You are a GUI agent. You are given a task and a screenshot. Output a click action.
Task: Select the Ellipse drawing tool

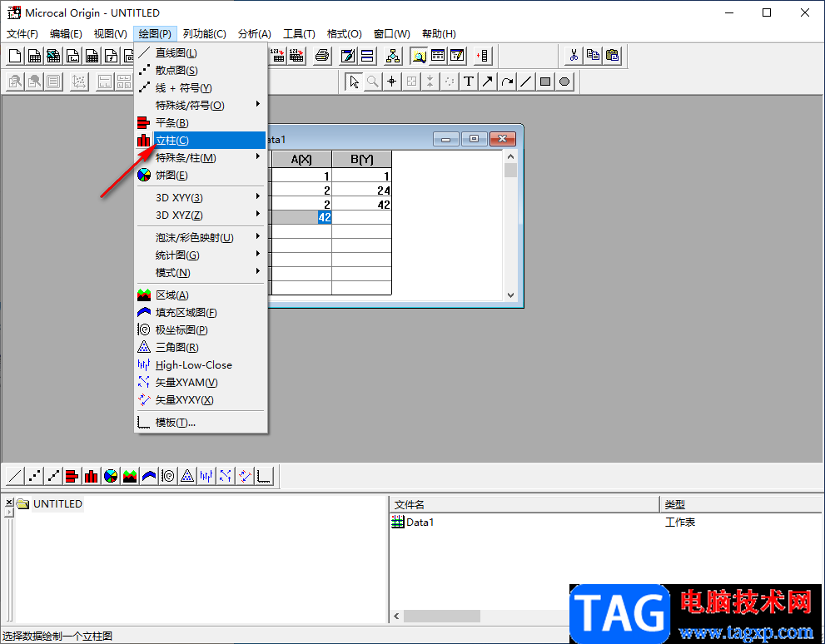click(x=564, y=82)
